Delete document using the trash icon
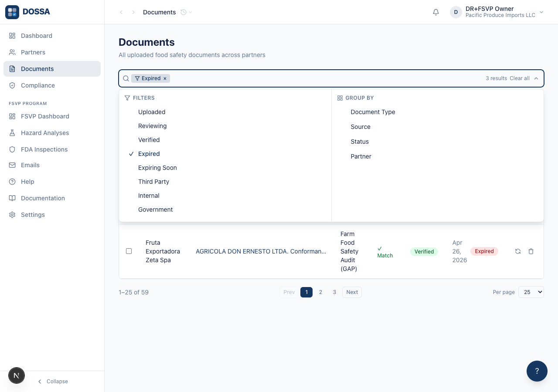 [x=531, y=251]
